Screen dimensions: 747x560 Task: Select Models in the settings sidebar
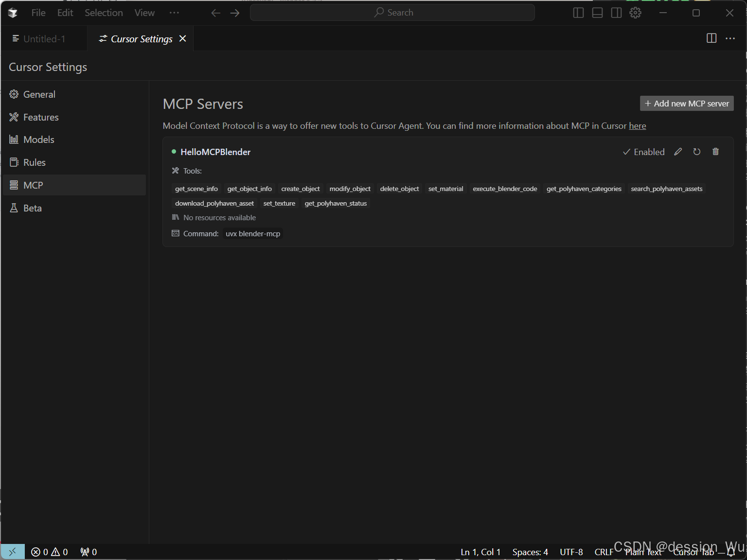point(38,140)
